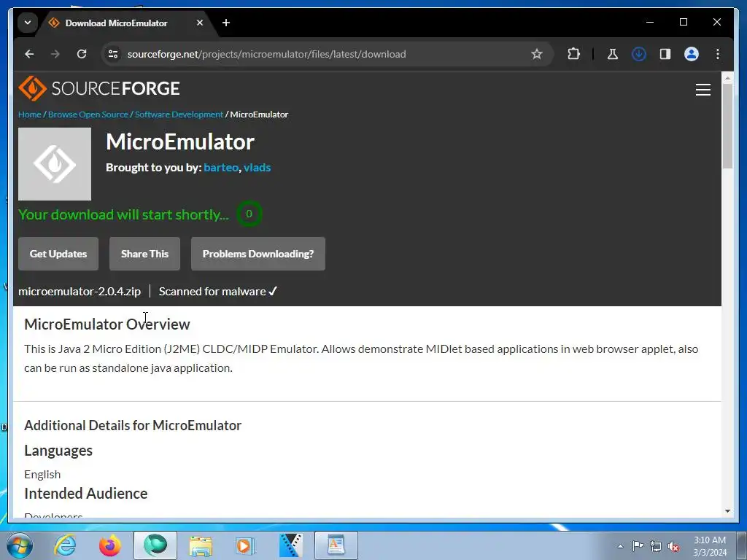The image size is (747, 560).
Task: Go forward to the next page
Action: [x=55, y=54]
